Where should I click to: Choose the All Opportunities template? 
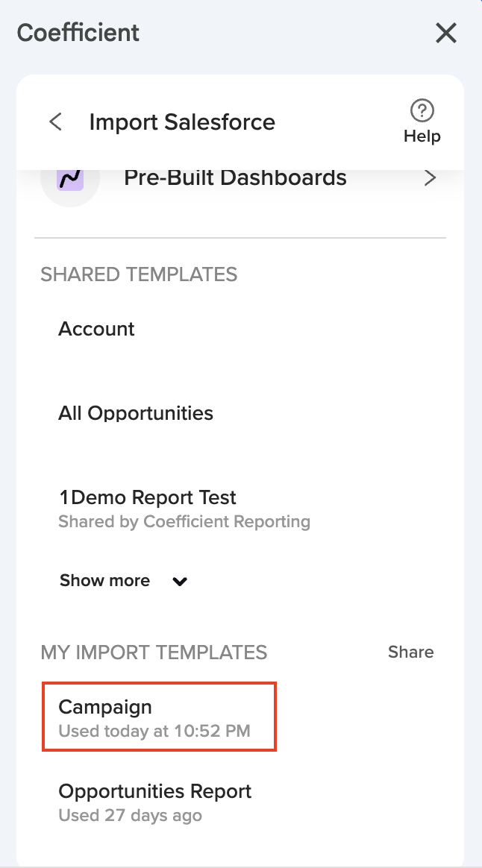point(136,413)
